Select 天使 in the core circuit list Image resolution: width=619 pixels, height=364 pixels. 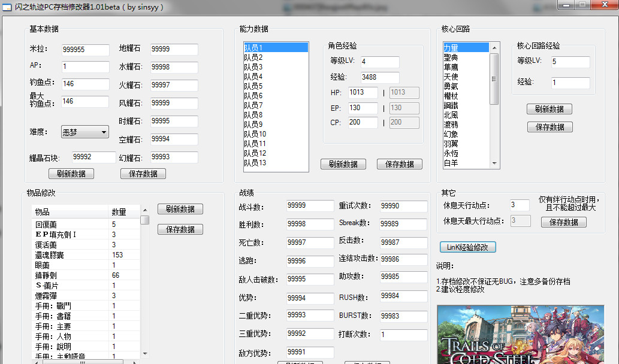(x=466, y=77)
